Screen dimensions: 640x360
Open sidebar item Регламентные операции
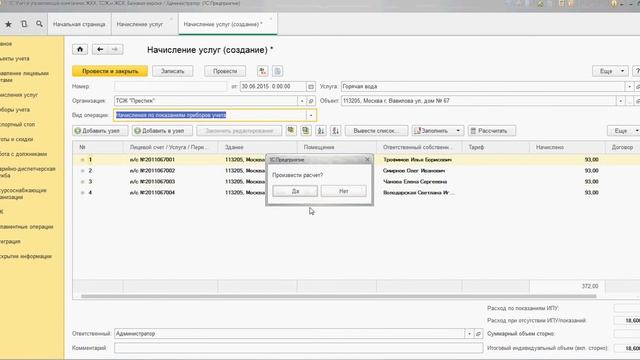pyautogui.click(x=27, y=227)
